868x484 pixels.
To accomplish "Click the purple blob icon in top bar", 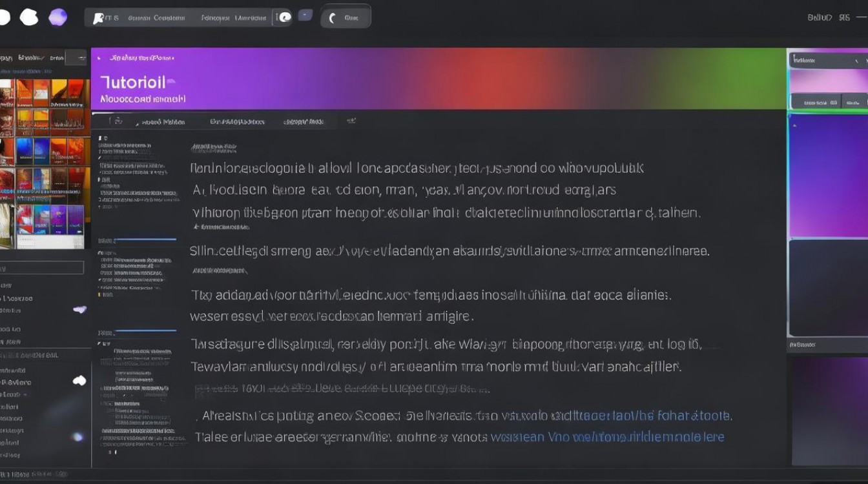I will (x=58, y=17).
